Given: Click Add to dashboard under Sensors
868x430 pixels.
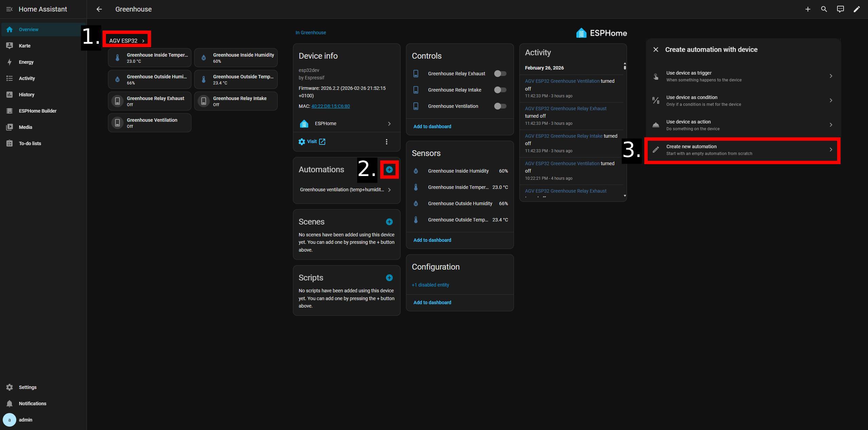Looking at the screenshot, I should click(432, 240).
